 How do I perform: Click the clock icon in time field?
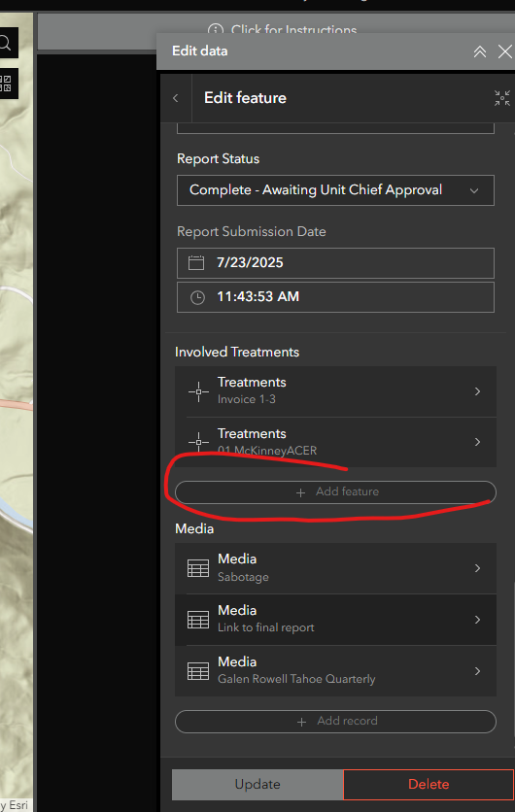point(197,297)
